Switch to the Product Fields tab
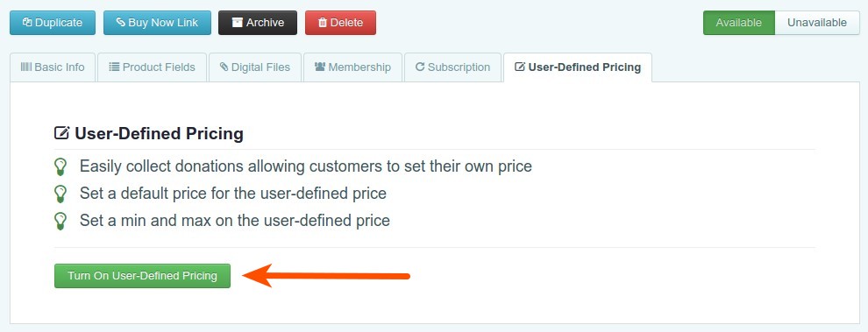 153,67
